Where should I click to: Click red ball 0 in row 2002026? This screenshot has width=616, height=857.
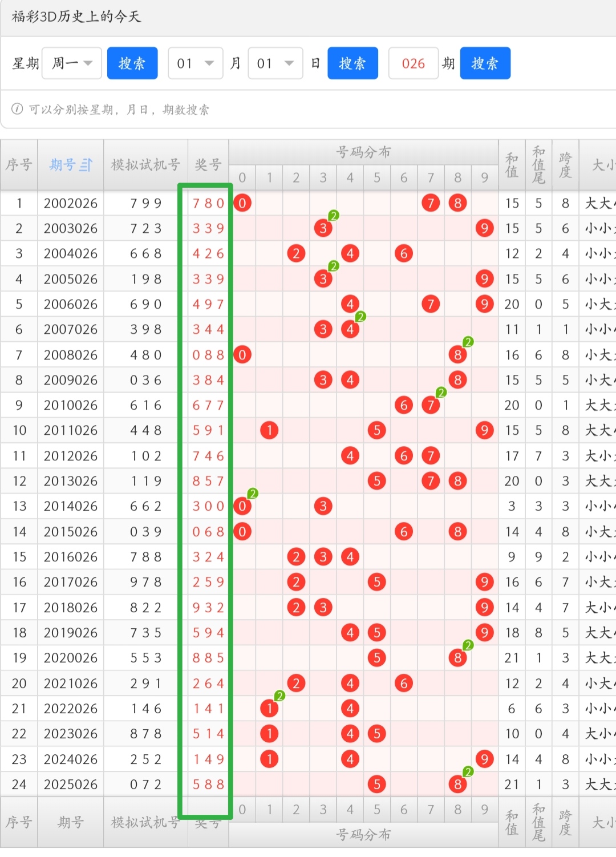pyautogui.click(x=242, y=203)
